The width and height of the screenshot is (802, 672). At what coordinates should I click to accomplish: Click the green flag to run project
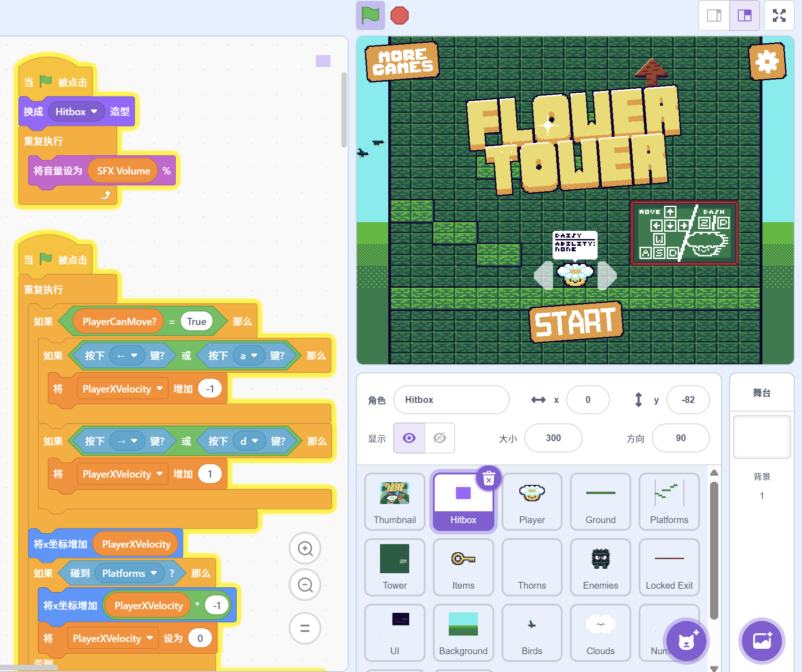tap(370, 15)
